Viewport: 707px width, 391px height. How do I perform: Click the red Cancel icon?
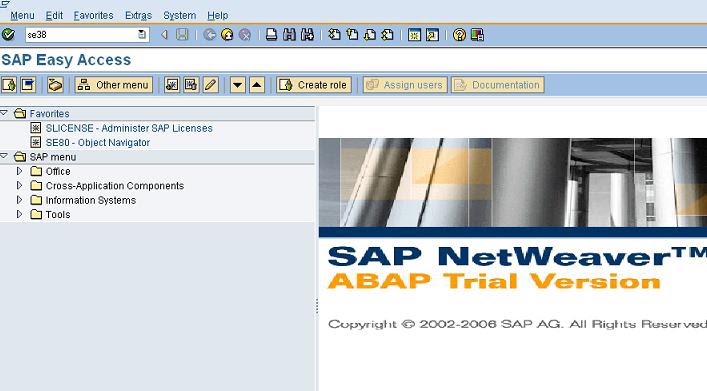pyautogui.click(x=244, y=35)
